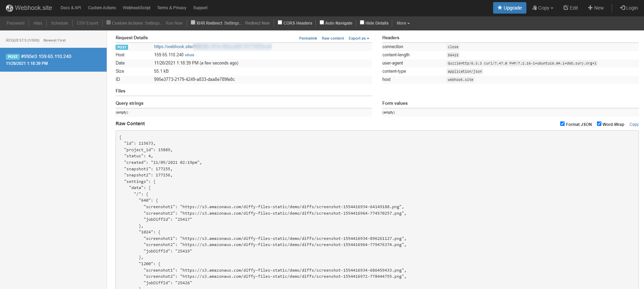Open Custom Actions Settings link
Screen dimensions: 644x289
pyautogui.click(x=154, y=23)
